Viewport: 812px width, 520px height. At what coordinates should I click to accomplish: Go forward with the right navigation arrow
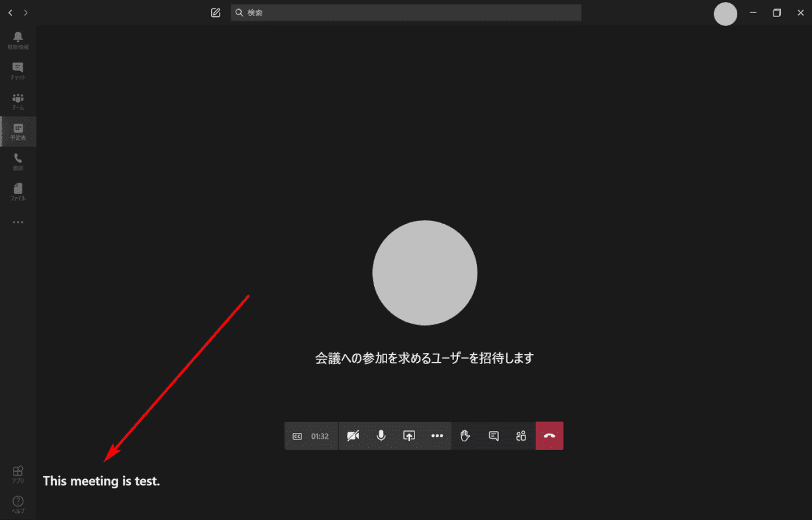(x=26, y=12)
